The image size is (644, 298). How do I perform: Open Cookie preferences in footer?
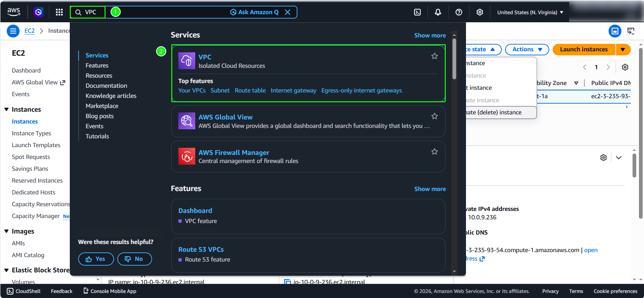[x=615, y=291]
